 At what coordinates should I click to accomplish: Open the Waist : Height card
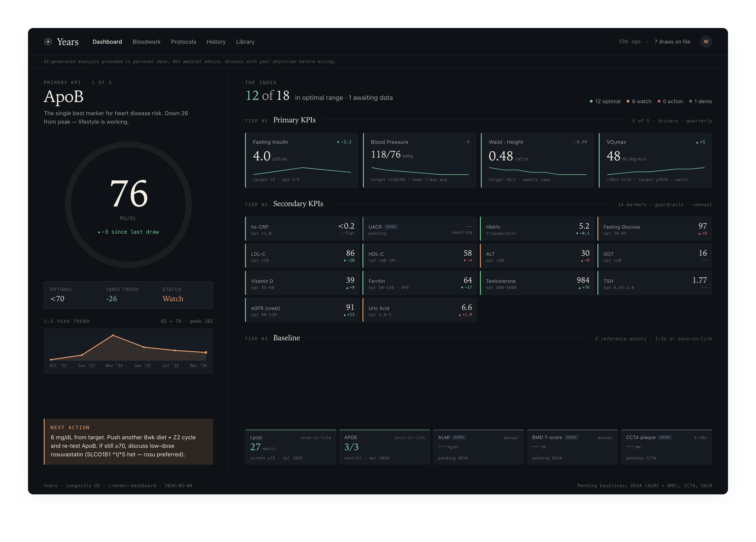tap(537, 160)
